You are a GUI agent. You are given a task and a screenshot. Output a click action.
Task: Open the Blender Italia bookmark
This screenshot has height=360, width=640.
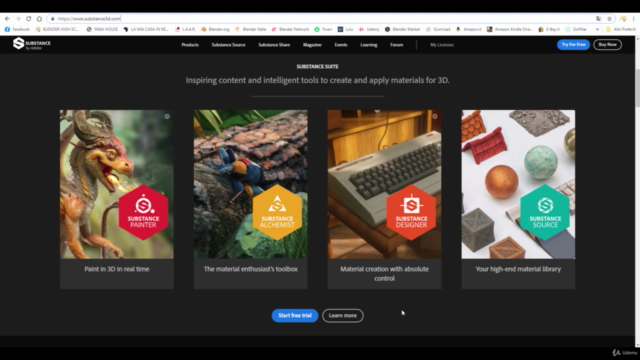[251, 29]
